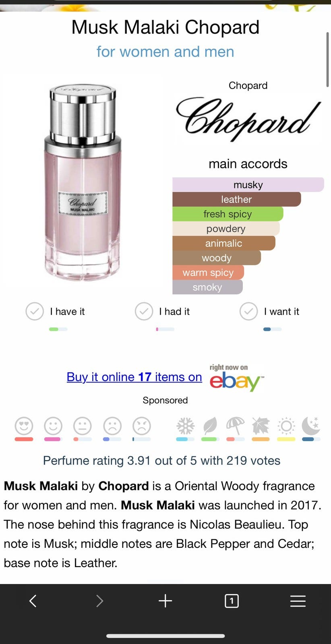331x644 pixels.
Task: Toggle the 'I want it' checkbox
Action: click(248, 312)
